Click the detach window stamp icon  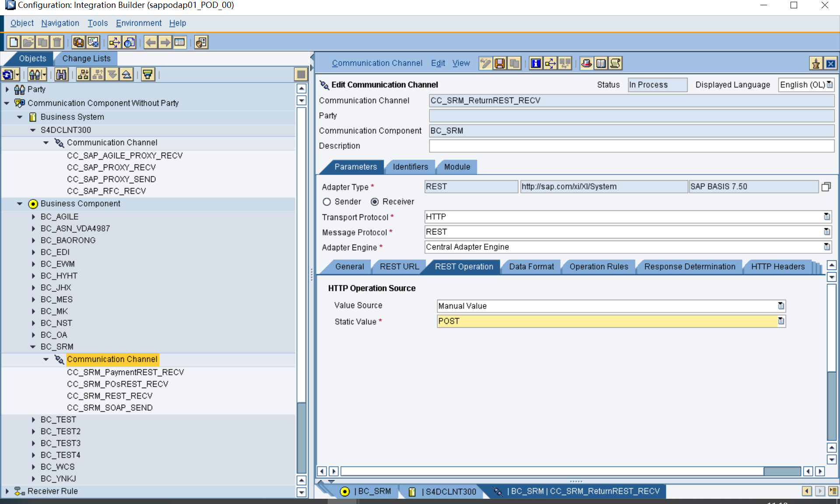tap(816, 64)
